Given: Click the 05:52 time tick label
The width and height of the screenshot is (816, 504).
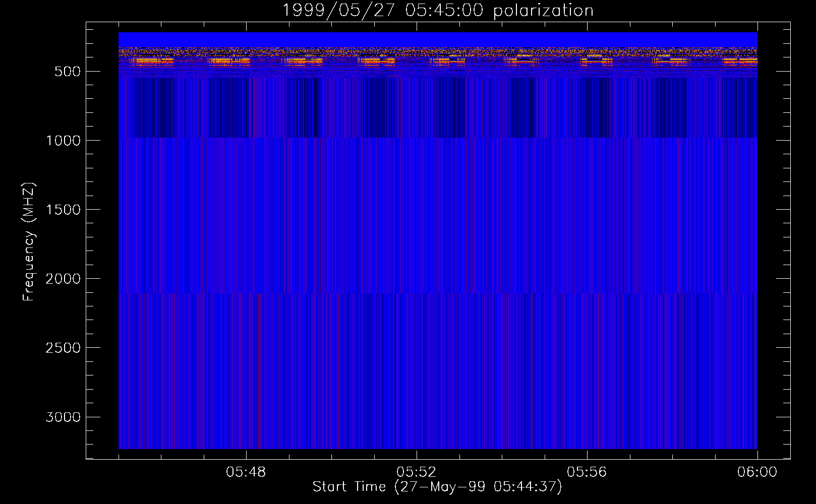Looking at the screenshot, I should coord(417,472).
